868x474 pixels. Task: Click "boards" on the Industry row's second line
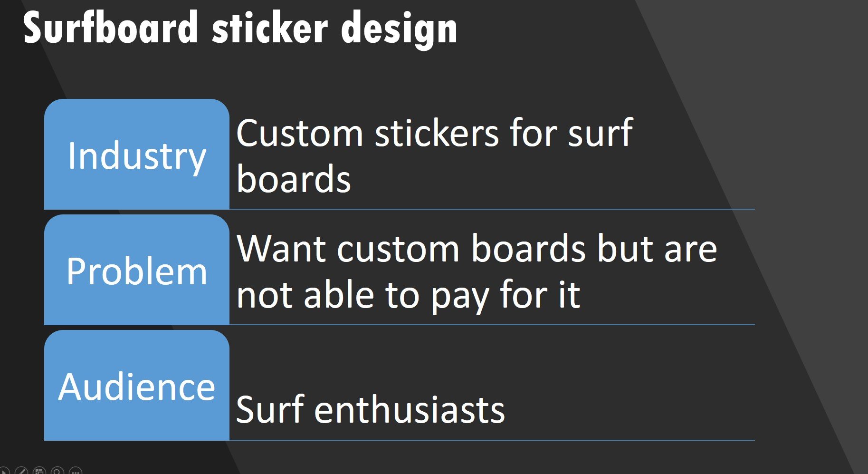(294, 179)
